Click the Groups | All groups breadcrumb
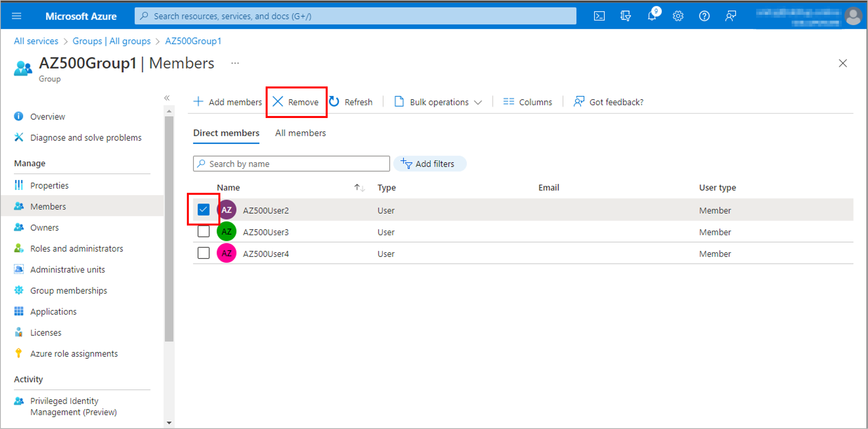868x429 pixels. 111,41
